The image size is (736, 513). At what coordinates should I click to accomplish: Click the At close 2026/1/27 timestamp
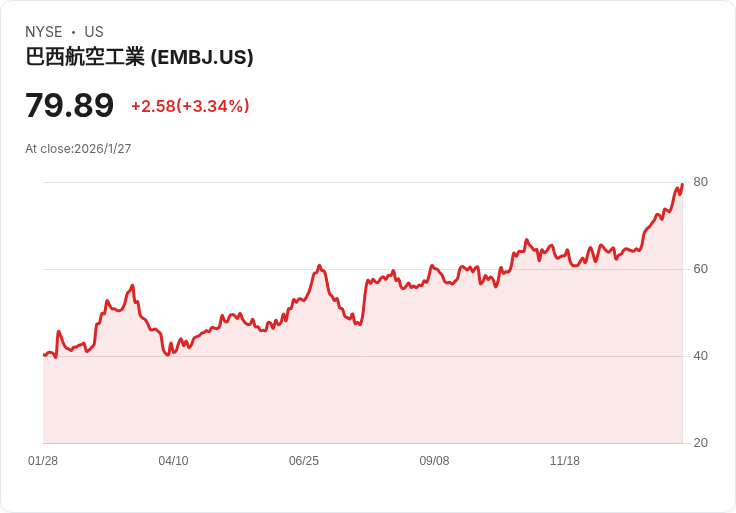(78, 149)
